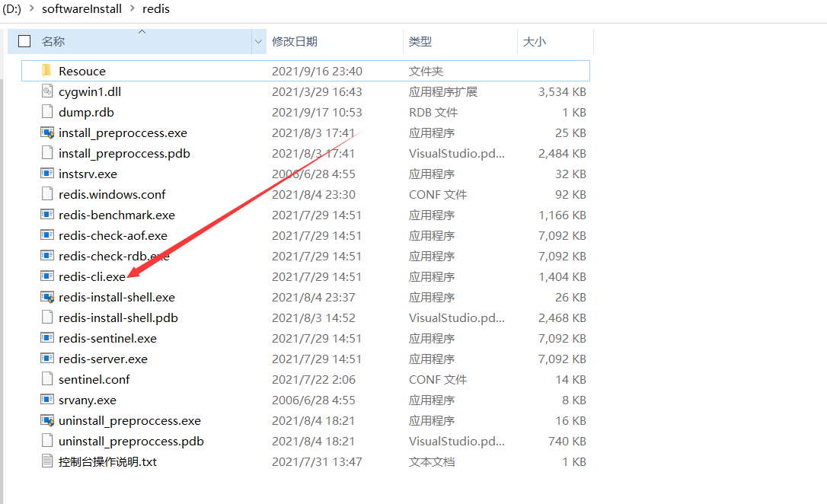The image size is (827, 504).
Task: Click the redis-benchmark.exe application icon
Action: pyautogui.click(x=47, y=214)
